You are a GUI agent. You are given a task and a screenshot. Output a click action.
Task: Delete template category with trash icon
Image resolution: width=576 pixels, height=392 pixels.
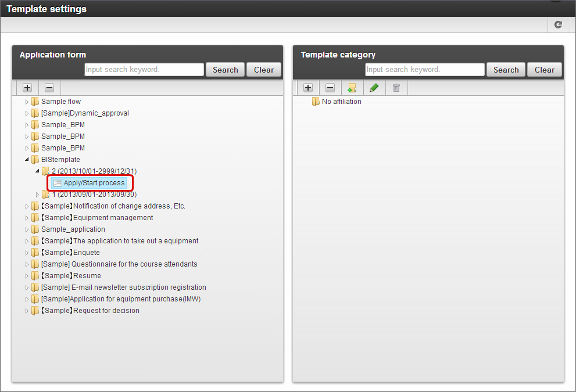pos(396,88)
